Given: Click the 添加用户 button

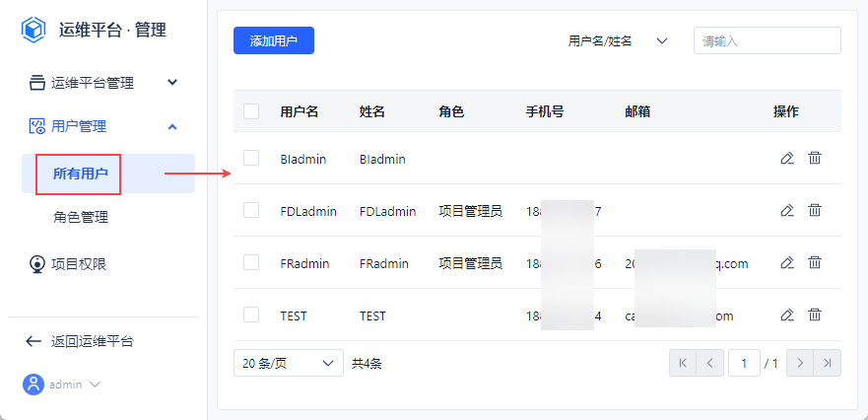Looking at the screenshot, I should point(273,40).
